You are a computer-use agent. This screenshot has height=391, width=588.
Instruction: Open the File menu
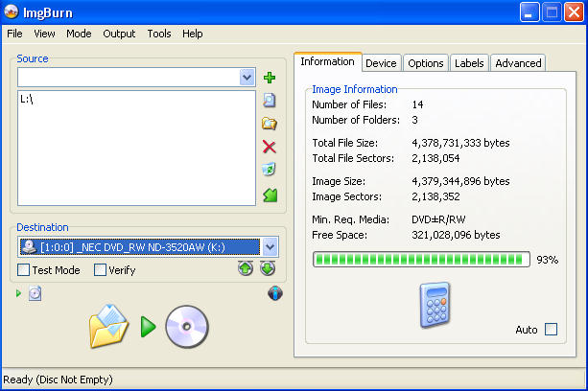click(14, 34)
